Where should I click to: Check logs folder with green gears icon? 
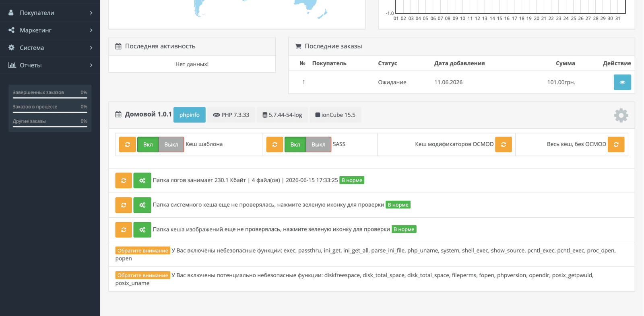pos(142,181)
